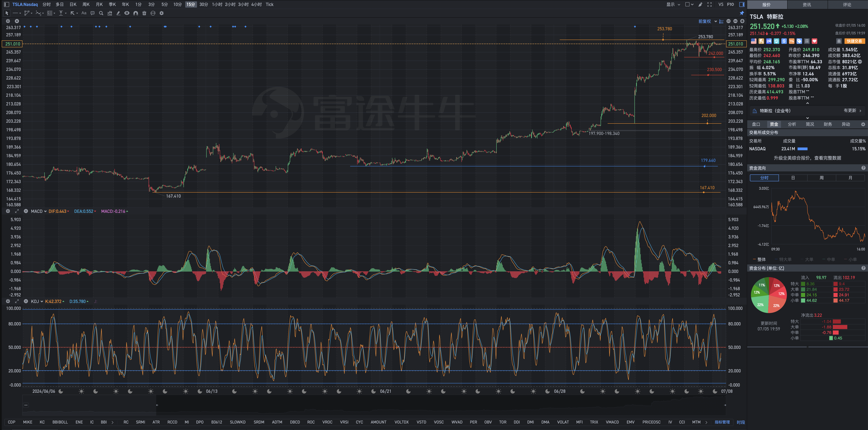The height and width of the screenshot is (430, 868).
Task: Select the cursor pointer drawing tool
Action: click(x=6, y=13)
